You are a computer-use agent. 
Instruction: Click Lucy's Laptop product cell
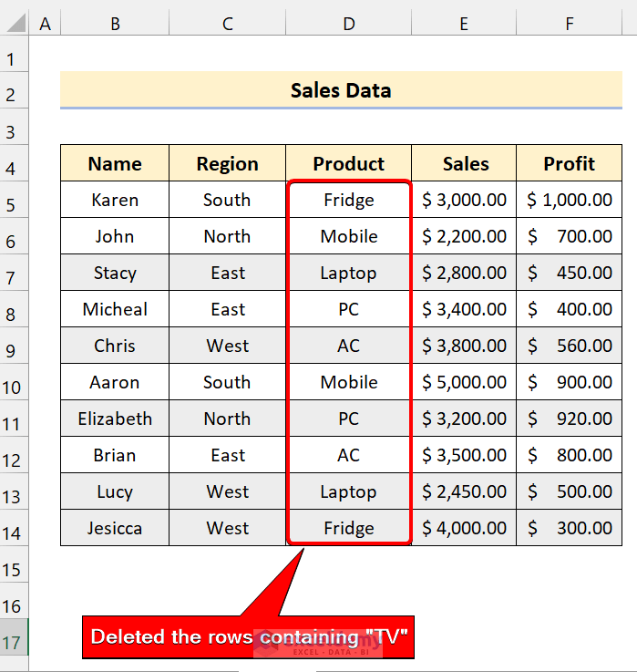[349, 491]
